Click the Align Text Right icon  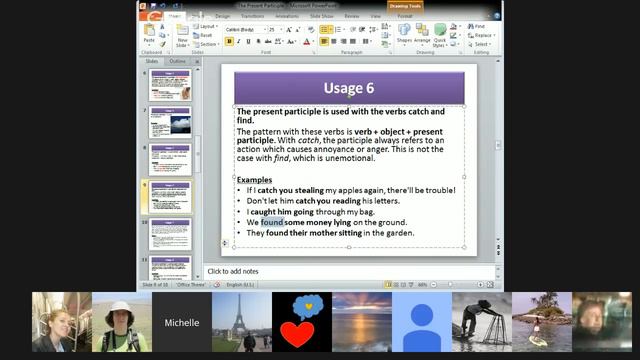pos(344,41)
